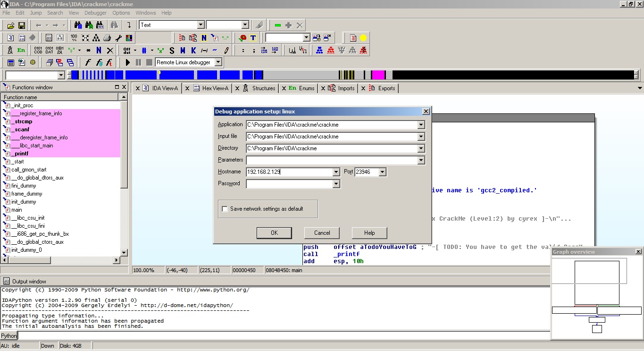Viewport: 644px width, 351px height.
Task: Click the Save floppy disk icon
Action: [x=22, y=25]
